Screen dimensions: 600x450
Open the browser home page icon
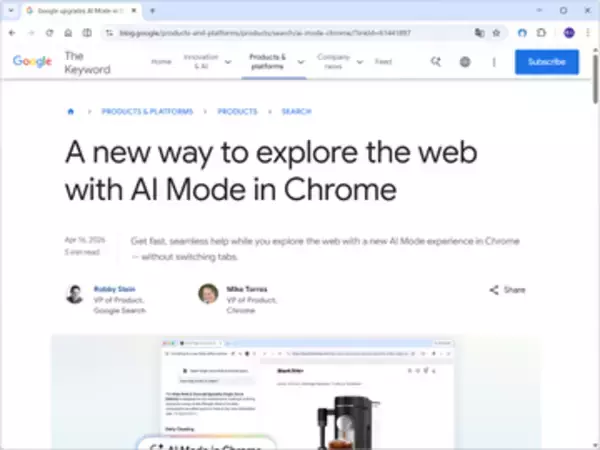coord(68,33)
